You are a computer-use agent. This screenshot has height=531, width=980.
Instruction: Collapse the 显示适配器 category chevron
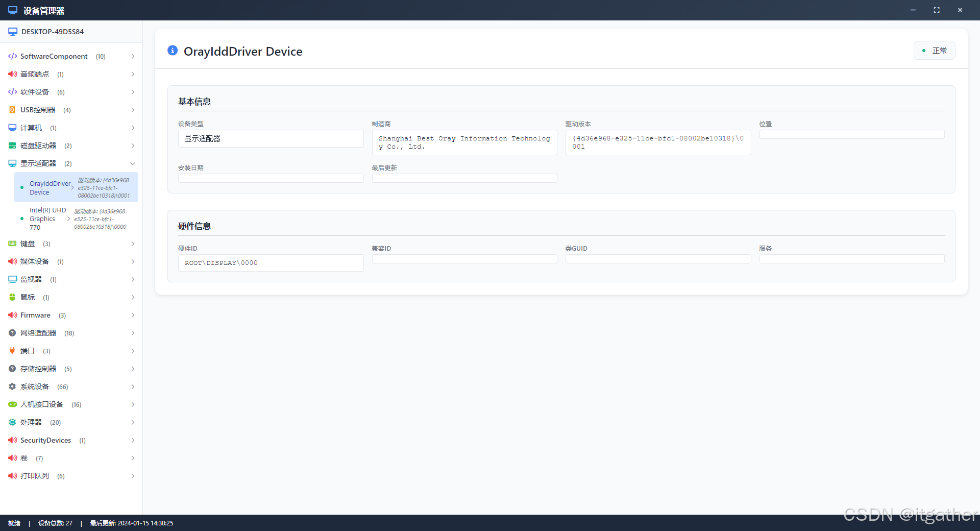click(x=133, y=163)
